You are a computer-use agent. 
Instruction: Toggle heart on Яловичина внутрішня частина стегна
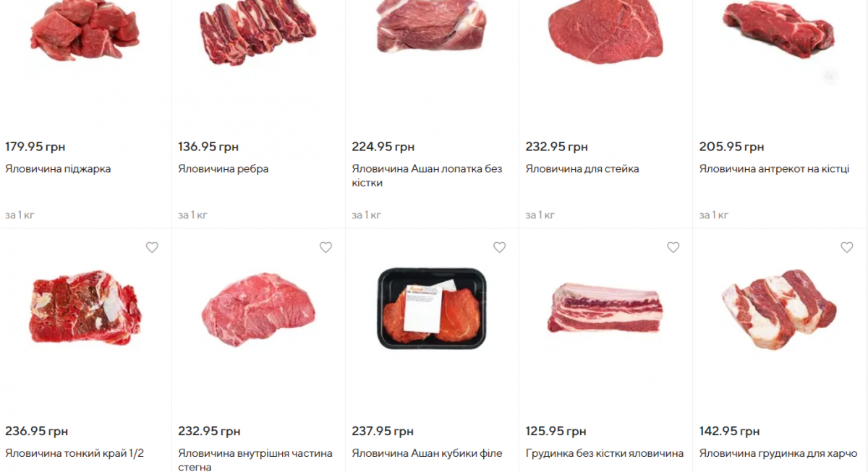point(325,247)
